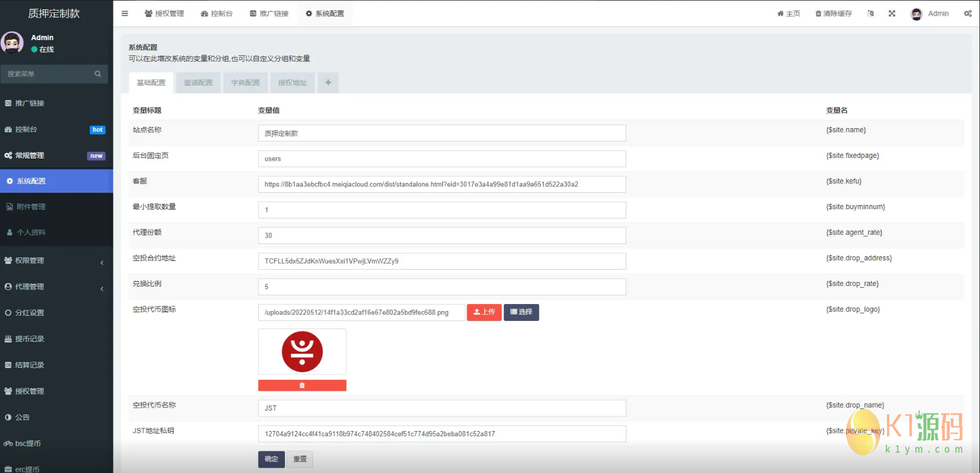
Task: Click the 站点名称 input field
Action: point(442,133)
